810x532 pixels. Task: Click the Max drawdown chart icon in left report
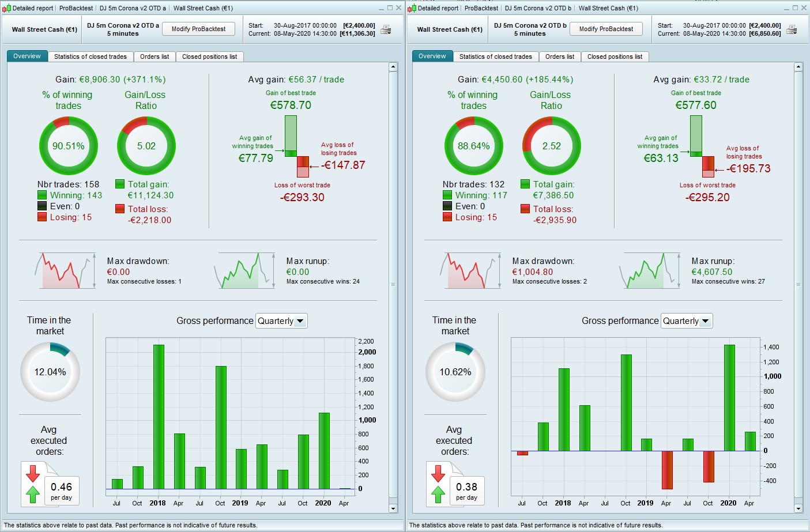point(65,270)
